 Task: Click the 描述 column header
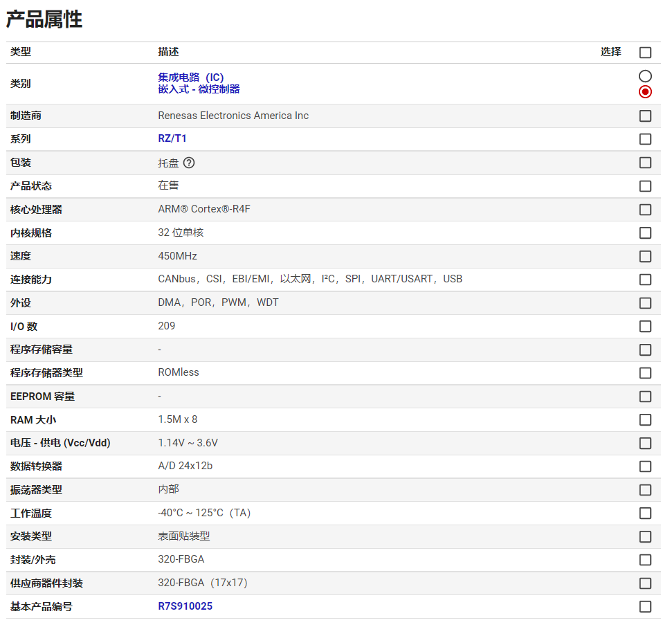click(x=168, y=52)
